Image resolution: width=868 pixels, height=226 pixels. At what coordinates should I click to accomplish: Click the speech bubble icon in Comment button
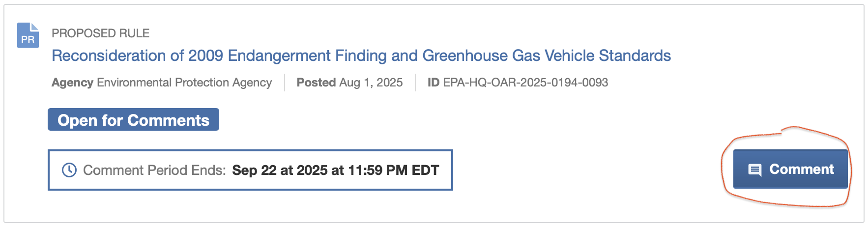(x=754, y=170)
